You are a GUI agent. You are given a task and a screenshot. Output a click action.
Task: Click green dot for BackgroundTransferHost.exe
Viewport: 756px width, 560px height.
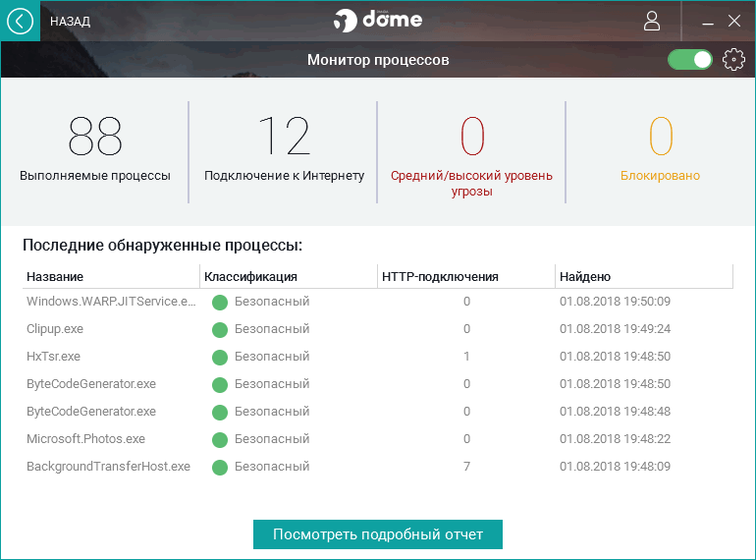click(220, 468)
